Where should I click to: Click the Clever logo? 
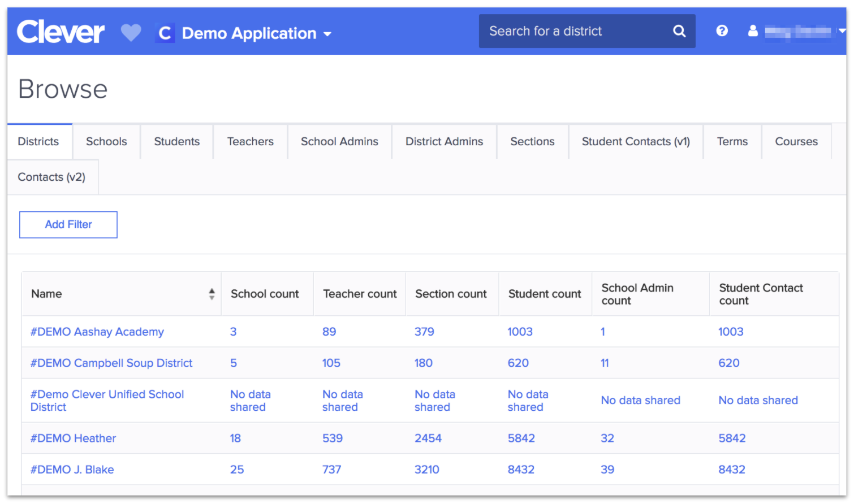[61, 31]
